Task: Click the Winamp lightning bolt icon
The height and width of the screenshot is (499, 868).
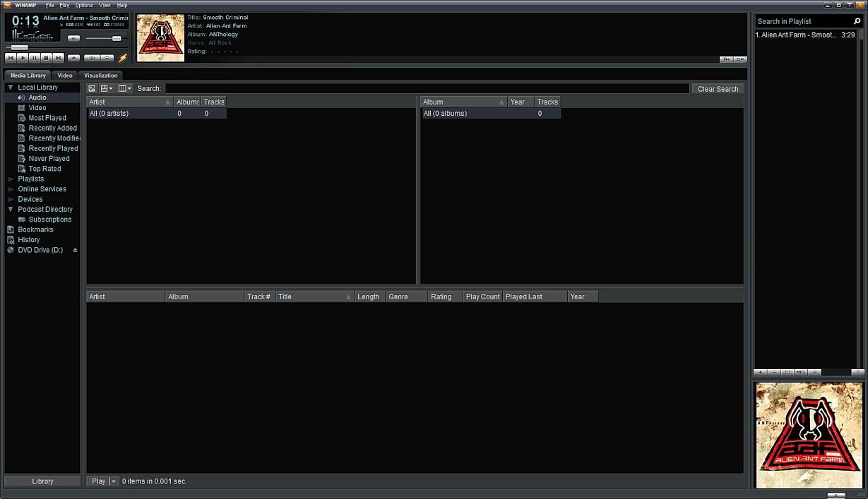Action: click(123, 58)
